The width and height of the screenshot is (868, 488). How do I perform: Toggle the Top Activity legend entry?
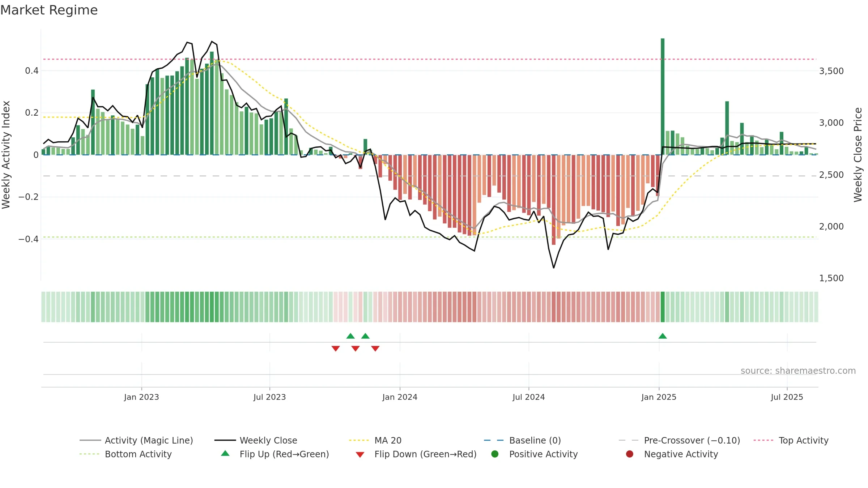coord(791,440)
